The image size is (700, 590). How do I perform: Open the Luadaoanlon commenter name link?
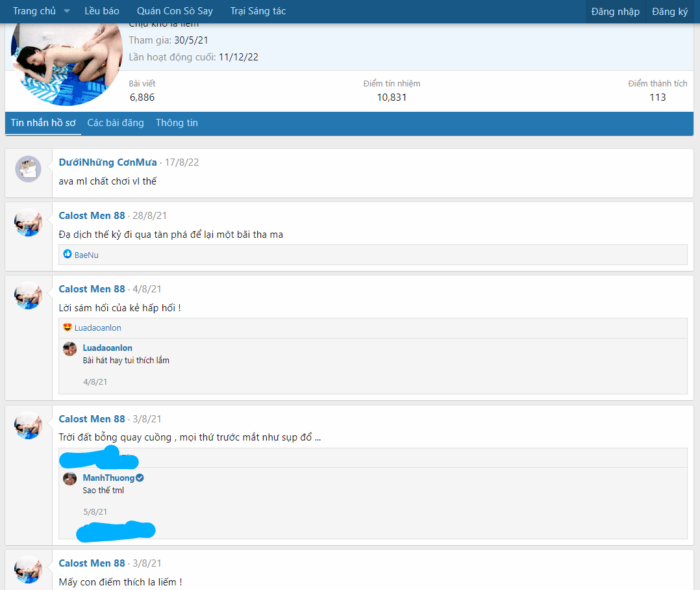coord(107,348)
